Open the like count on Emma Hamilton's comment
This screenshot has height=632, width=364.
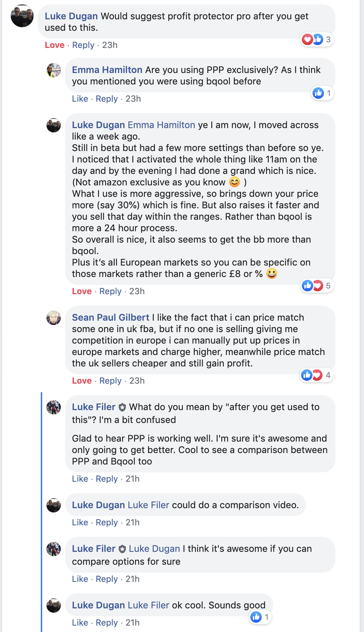[x=322, y=93]
